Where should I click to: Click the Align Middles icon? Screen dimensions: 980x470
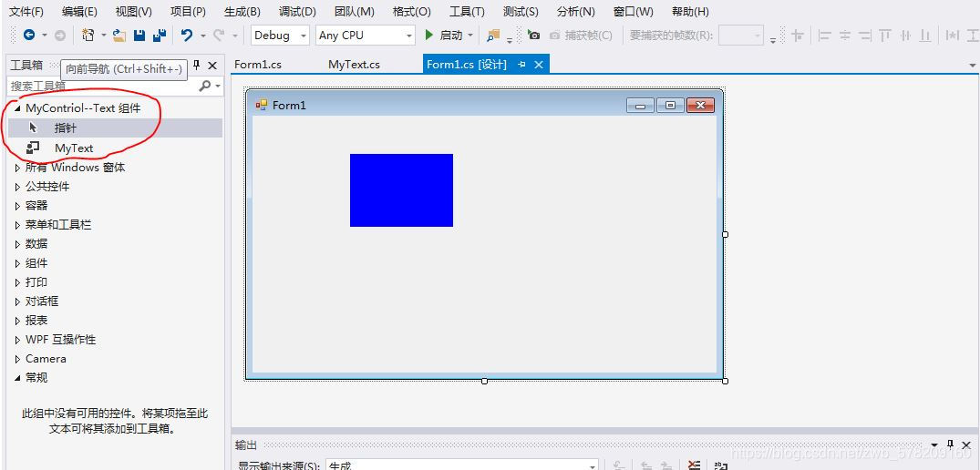(x=905, y=36)
